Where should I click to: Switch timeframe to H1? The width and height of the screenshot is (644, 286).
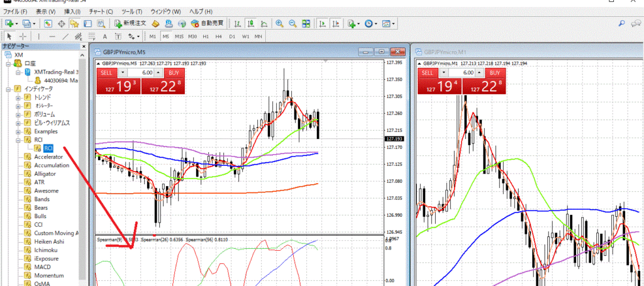point(206,36)
